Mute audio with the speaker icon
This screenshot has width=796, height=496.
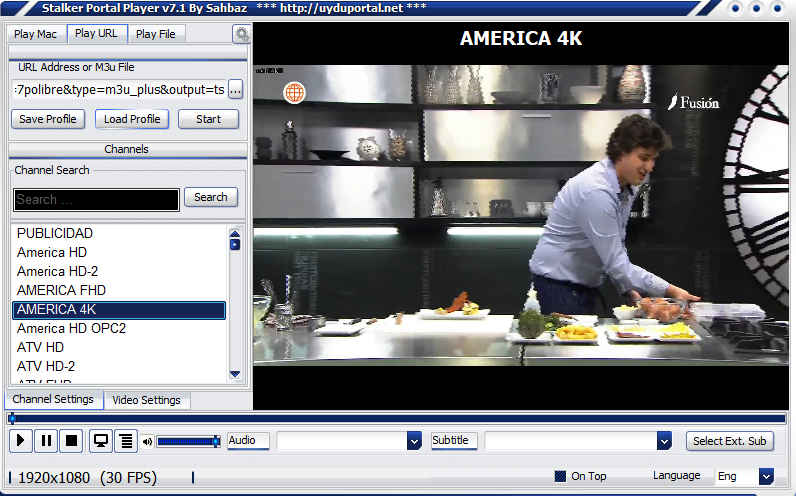[147, 442]
